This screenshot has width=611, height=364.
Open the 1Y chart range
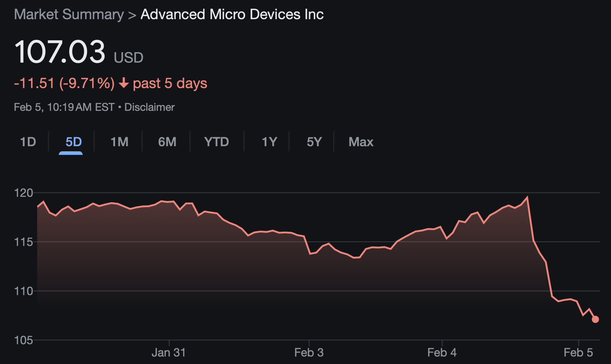click(x=269, y=142)
